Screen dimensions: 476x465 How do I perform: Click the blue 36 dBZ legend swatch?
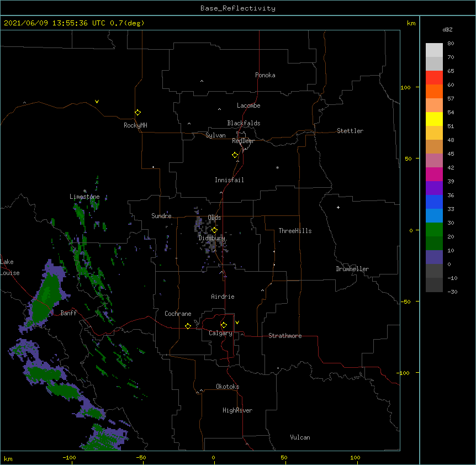click(434, 202)
